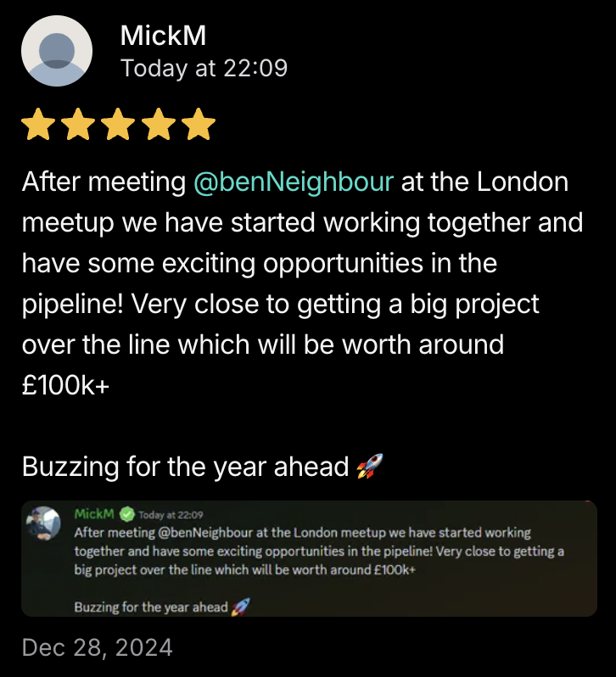
Task: Click the MickM reviewer name heading
Action: point(163,36)
